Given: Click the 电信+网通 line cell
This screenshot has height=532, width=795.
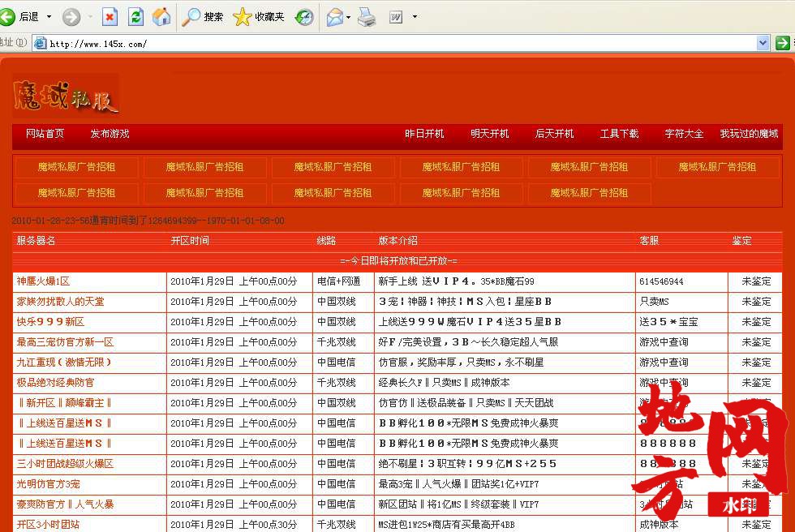Looking at the screenshot, I should click(339, 281).
